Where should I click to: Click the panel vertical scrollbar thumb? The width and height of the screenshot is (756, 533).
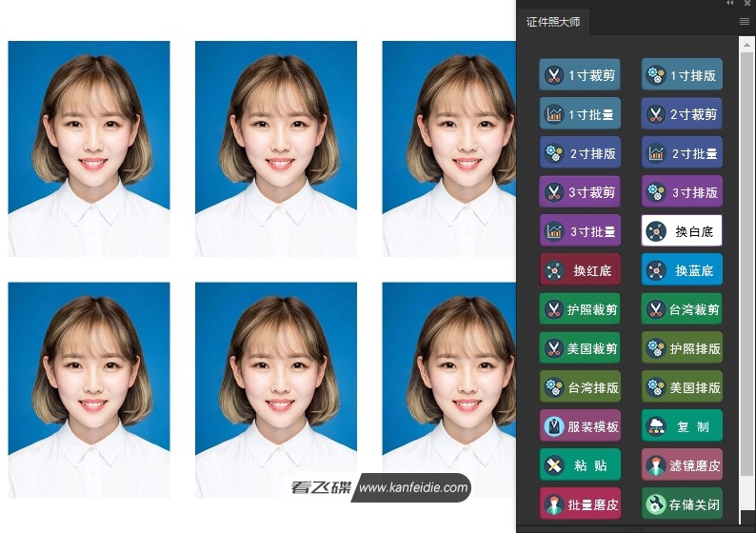tap(746, 263)
